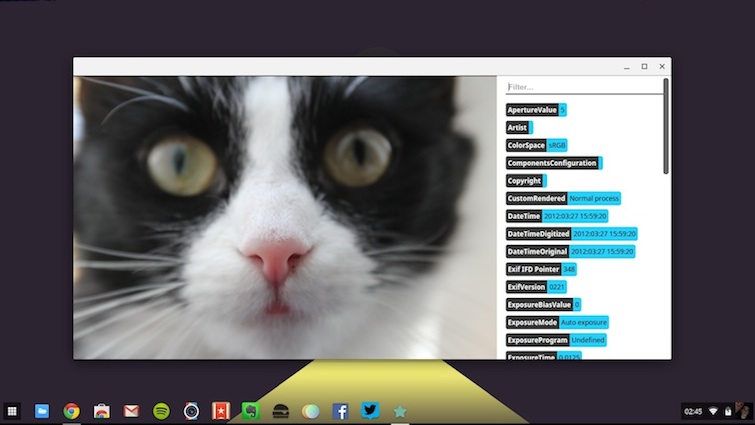Click the DateTimeOriginal label

pyautogui.click(x=537, y=252)
